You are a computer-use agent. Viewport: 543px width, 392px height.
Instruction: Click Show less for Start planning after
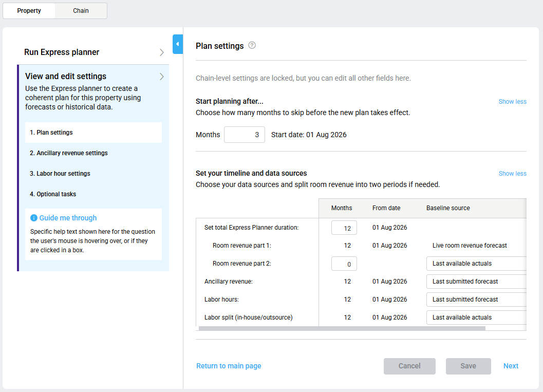click(512, 102)
